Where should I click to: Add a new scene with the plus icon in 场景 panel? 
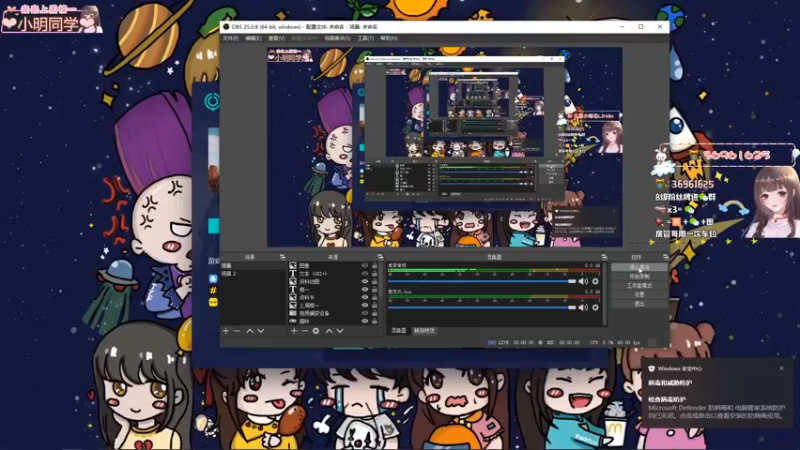pyautogui.click(x=226, y=331)
